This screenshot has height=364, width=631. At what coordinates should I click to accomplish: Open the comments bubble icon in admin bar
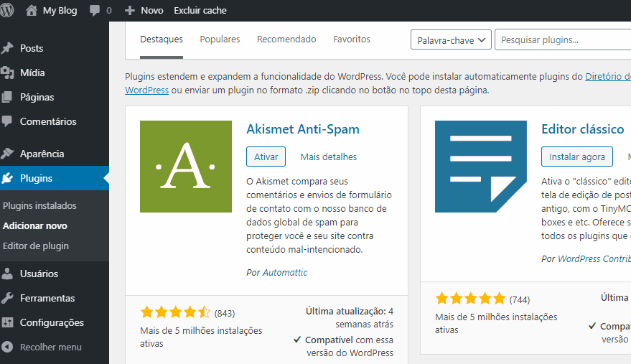[95, 11]
